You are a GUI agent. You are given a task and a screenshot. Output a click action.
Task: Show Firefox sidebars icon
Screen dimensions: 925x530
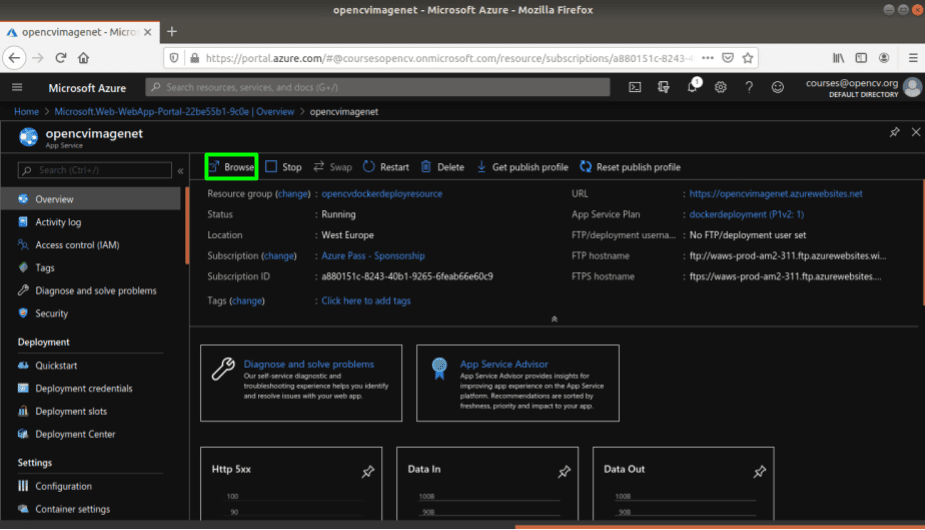pos(861,58)
